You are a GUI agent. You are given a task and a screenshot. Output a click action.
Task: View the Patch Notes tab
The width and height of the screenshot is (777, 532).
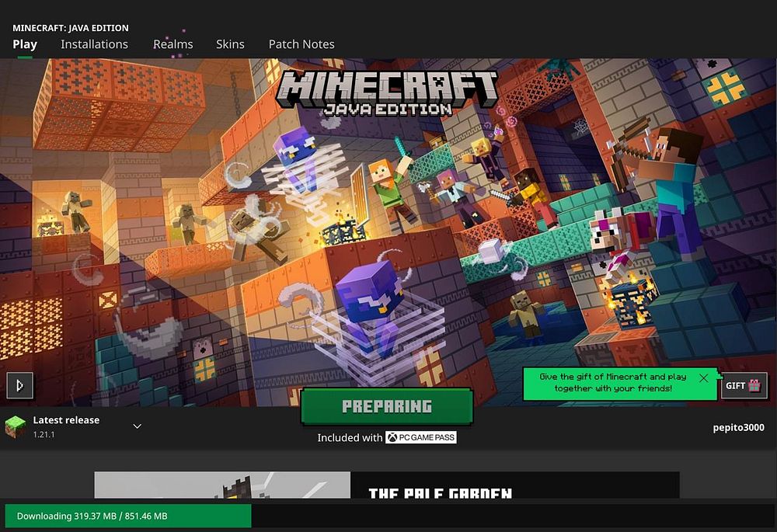(301, 44)
